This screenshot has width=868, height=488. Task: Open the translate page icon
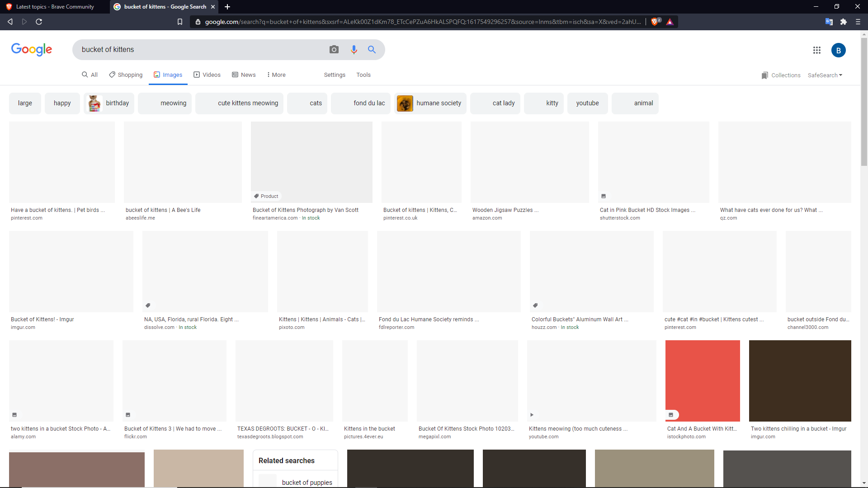pos(829,22)
